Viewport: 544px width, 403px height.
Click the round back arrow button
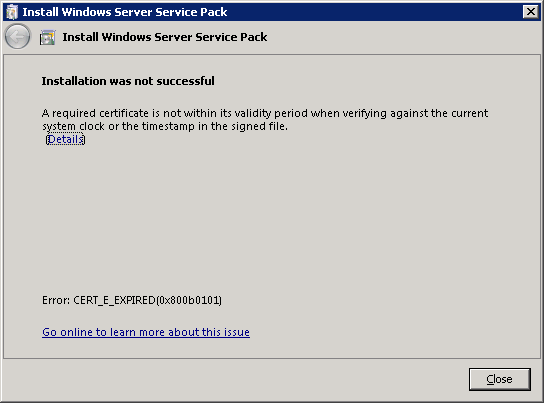coord(17,36)
